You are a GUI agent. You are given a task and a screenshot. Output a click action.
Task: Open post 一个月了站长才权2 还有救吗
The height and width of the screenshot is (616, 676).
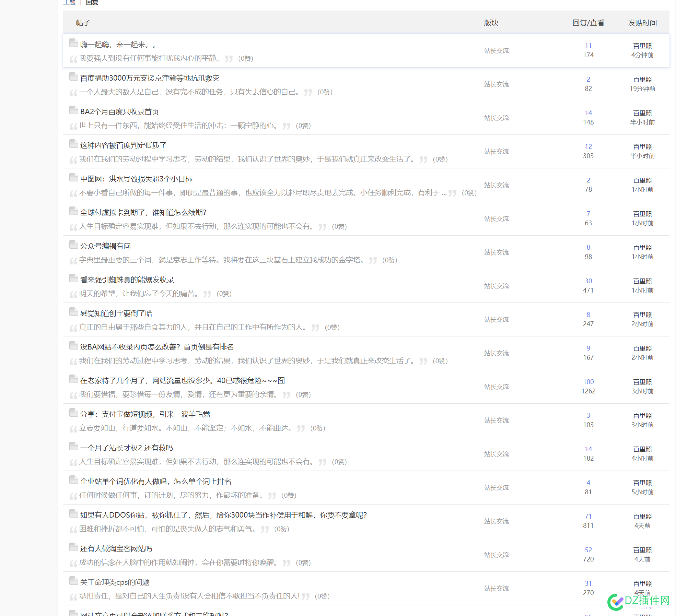coord(127,448)
